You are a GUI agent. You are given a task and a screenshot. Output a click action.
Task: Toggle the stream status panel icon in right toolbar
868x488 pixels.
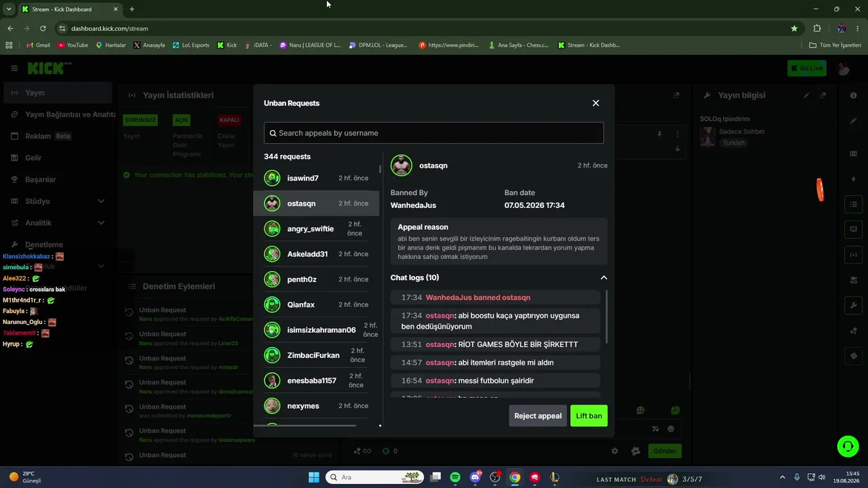853,255
